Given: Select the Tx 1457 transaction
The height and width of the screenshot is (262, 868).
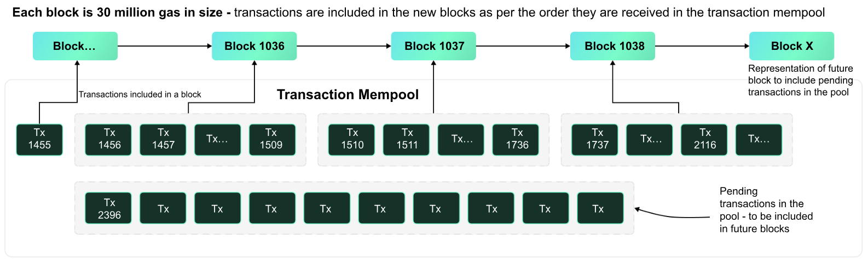Looking at the screenshot, I should click(163, 139).
